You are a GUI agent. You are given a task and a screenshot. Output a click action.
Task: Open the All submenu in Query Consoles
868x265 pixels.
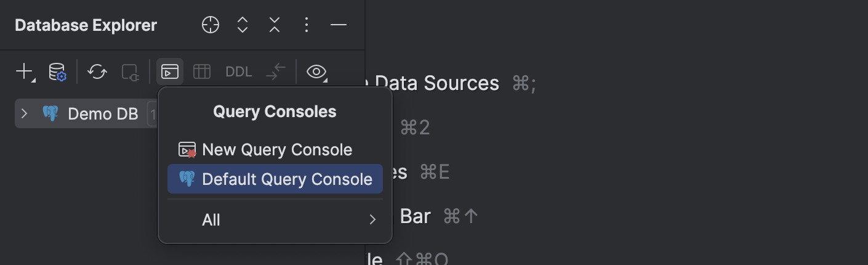tap(275, 219)
